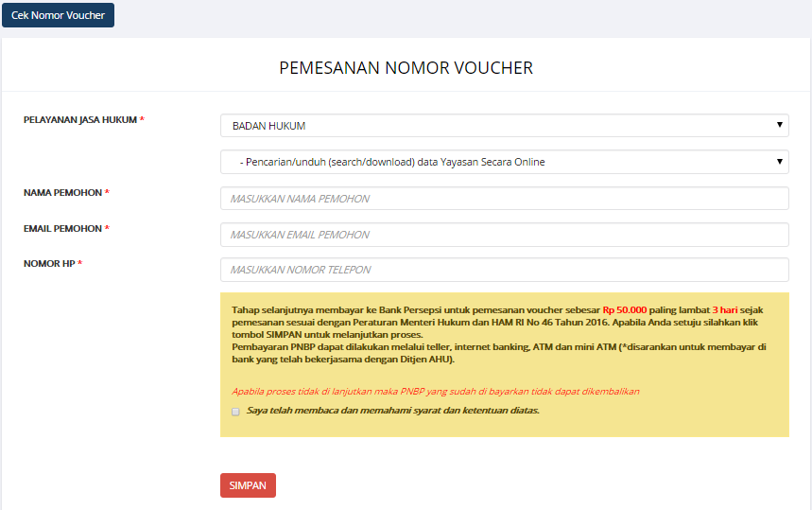
Task: Click the NOMOR HP label
Action: (52, 264)
